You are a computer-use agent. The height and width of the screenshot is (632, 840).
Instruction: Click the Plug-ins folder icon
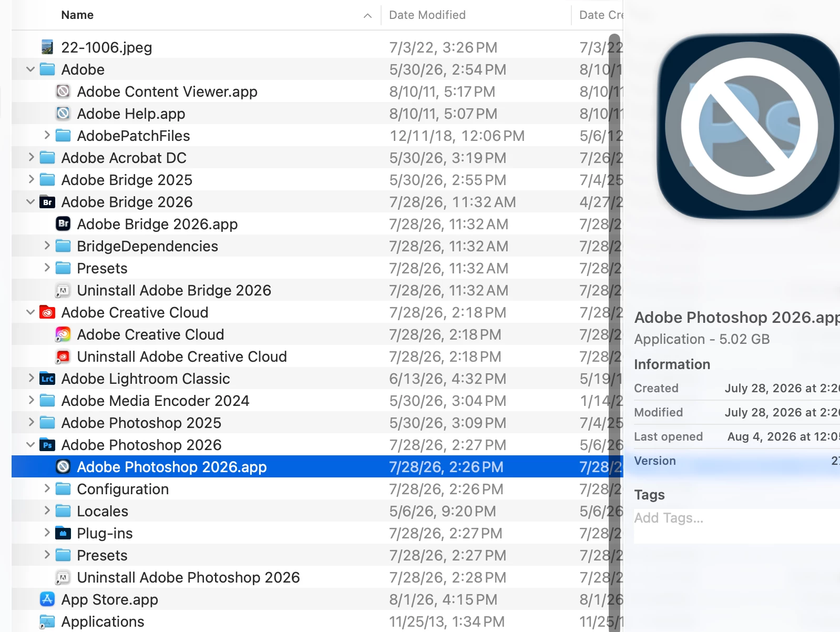[x=63, y=533]
